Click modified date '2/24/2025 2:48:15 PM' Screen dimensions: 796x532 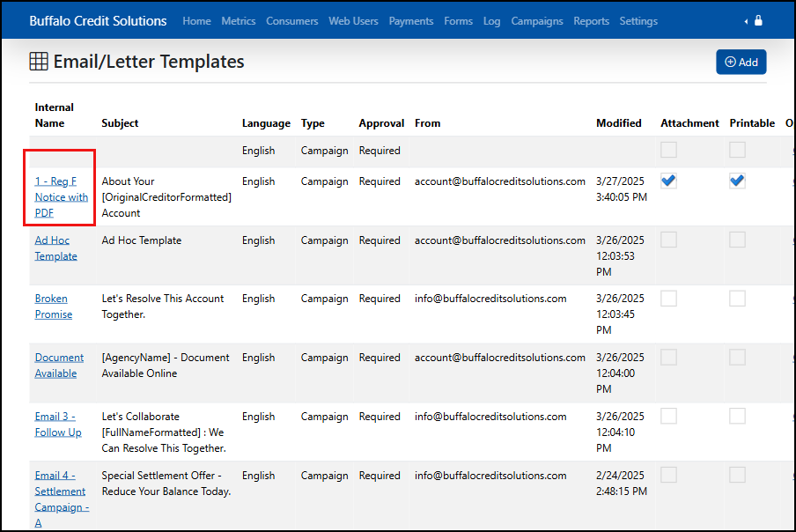coord(622,484)
